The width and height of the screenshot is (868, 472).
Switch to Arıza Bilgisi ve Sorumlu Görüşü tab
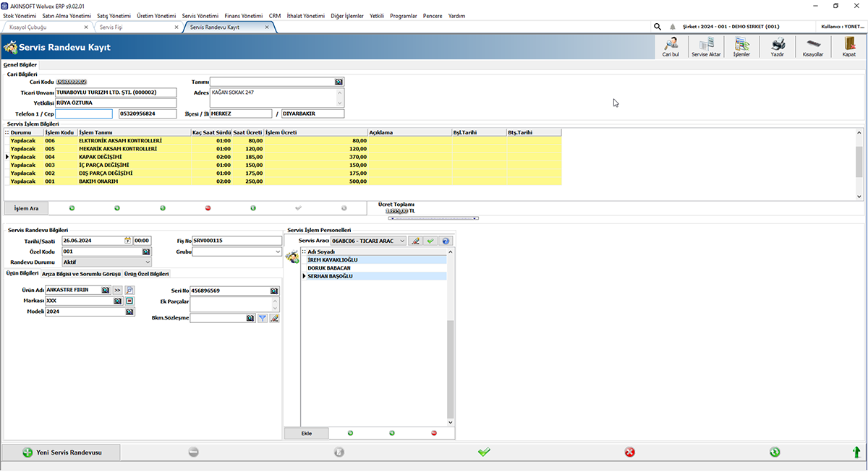click(x=81, y=274)
